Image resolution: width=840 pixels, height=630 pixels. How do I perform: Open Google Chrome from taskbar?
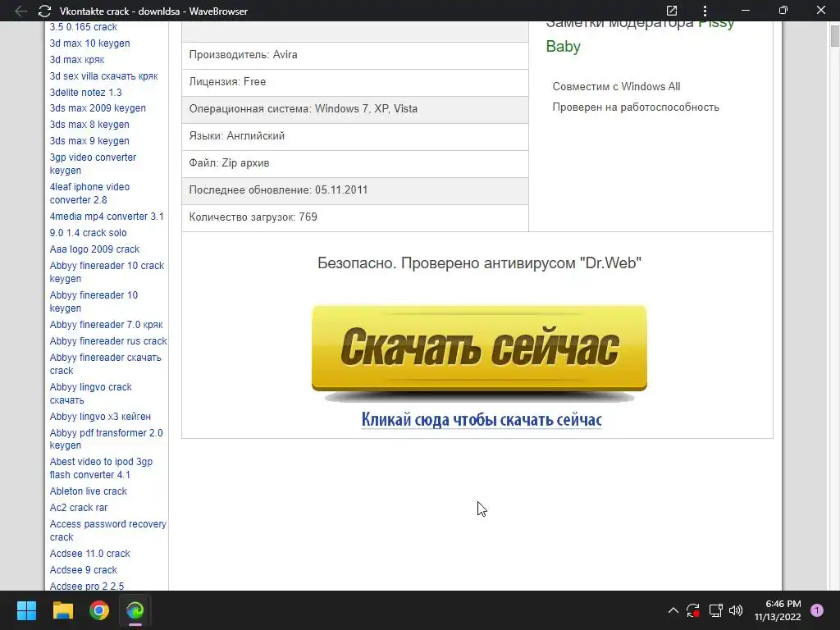click(99, 610)
